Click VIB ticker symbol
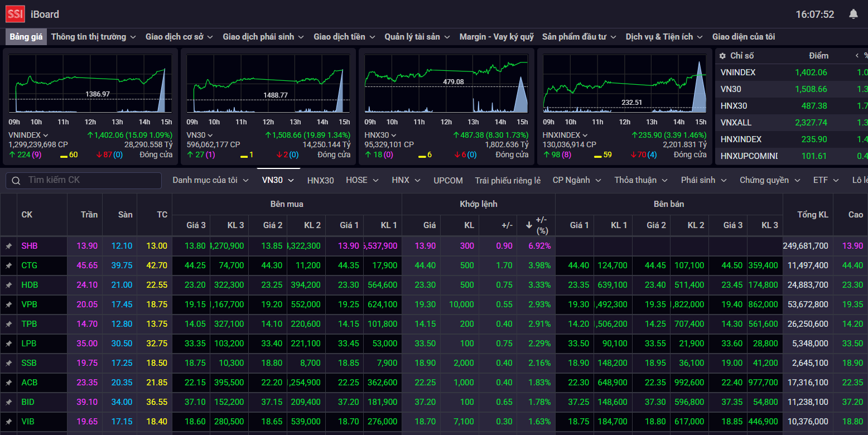 pos(28,422)
